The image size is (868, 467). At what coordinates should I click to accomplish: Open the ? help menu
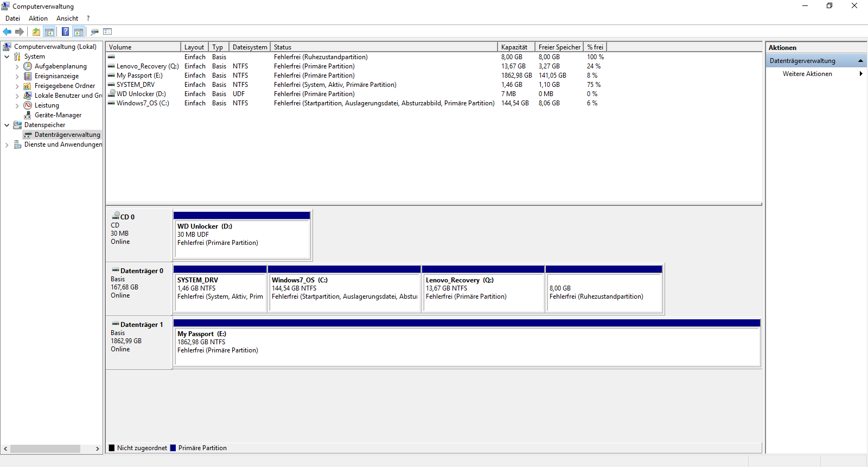pyautogui.click(x=88, y=18)
